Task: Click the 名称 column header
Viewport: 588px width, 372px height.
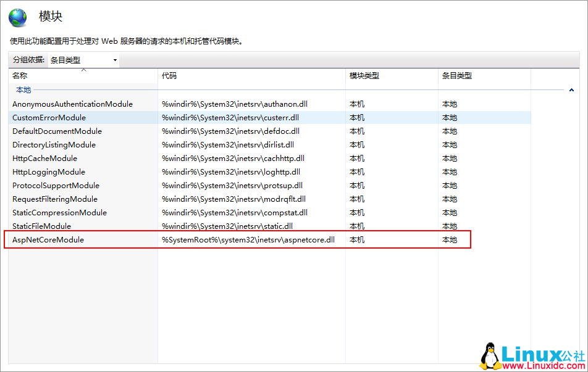Action: [20, 76]
